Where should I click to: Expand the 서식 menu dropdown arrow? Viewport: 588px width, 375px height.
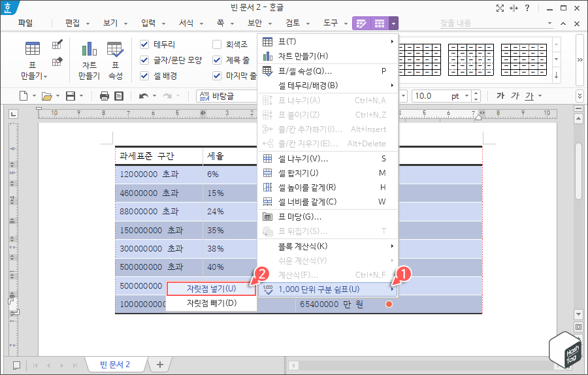(x=201, y=24)
